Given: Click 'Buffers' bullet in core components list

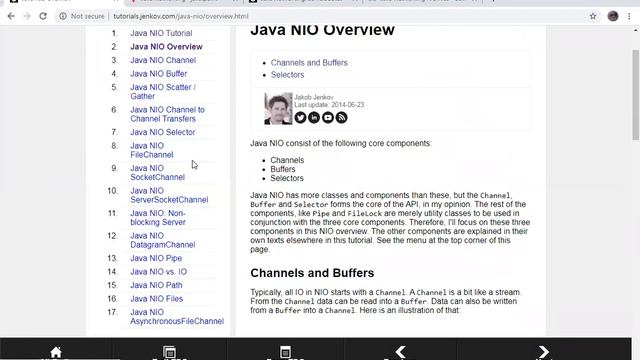Looking at the screenshot, I should pyautogui.click(x=282, y=169).
